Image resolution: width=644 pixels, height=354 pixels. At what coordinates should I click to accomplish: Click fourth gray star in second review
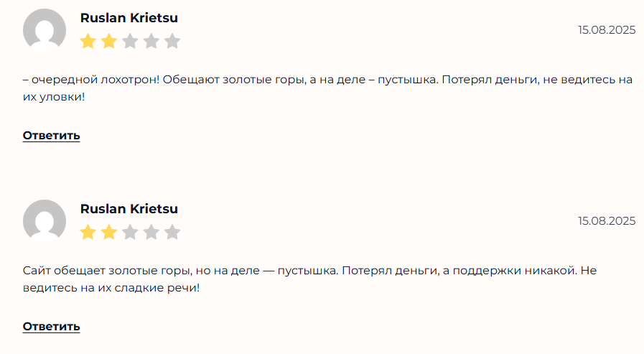tap(151, 232)
